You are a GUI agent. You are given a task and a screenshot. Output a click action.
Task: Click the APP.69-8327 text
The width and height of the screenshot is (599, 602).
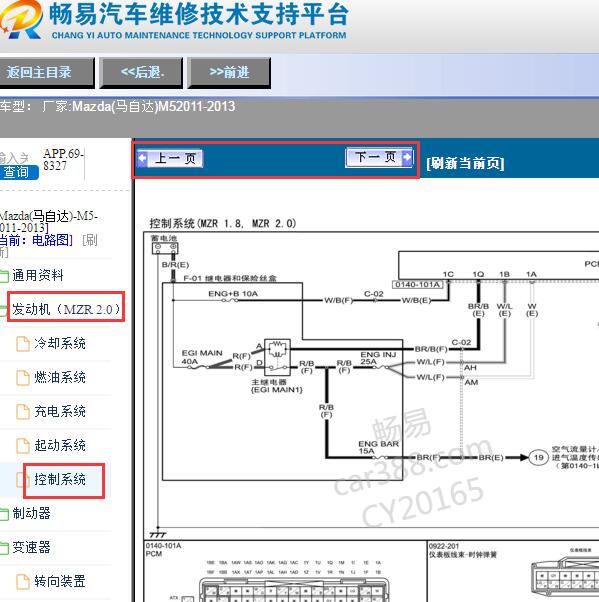[63, 160]
